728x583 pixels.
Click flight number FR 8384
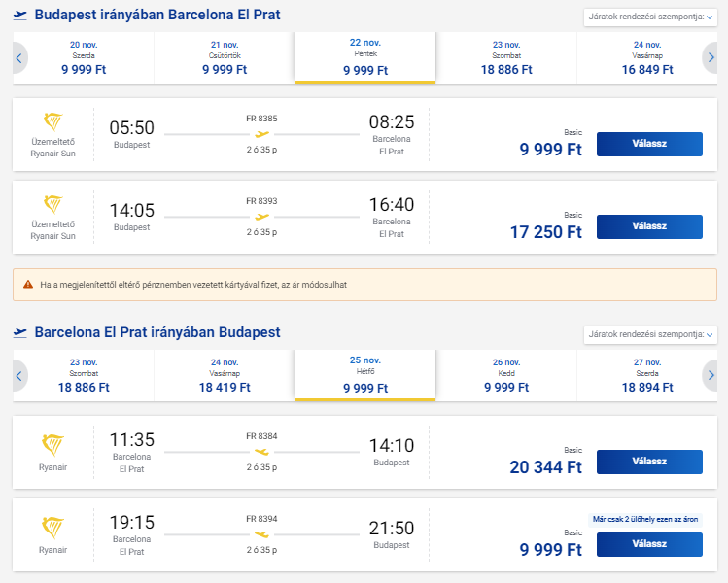261,436
